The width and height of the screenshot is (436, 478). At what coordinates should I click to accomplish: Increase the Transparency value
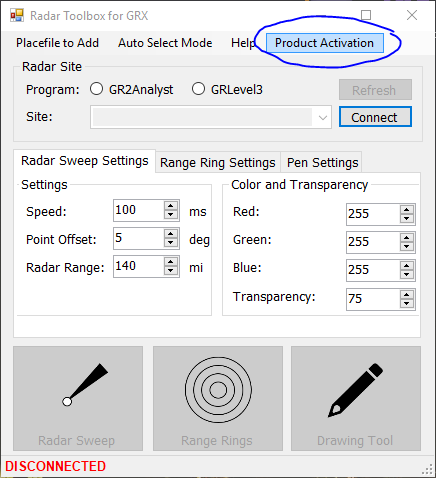407,295
